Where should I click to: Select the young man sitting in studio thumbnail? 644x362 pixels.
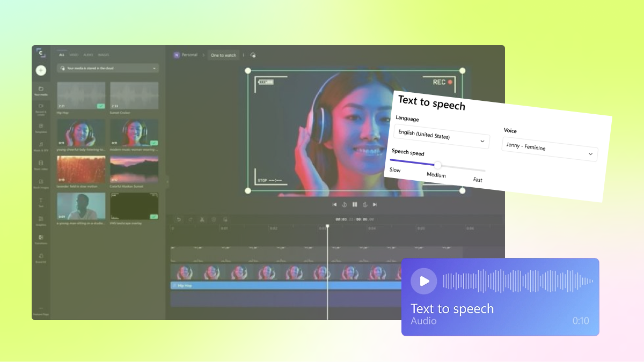pos(80,206)
